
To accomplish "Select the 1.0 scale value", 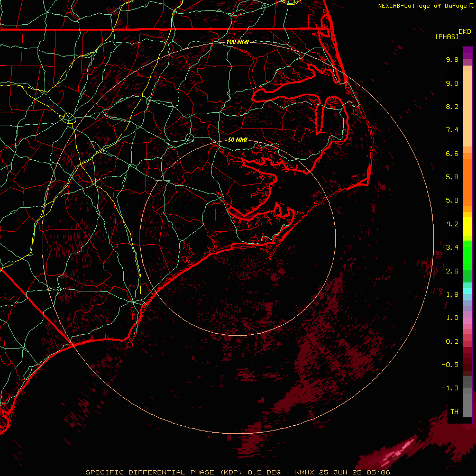I will (452, 318).
